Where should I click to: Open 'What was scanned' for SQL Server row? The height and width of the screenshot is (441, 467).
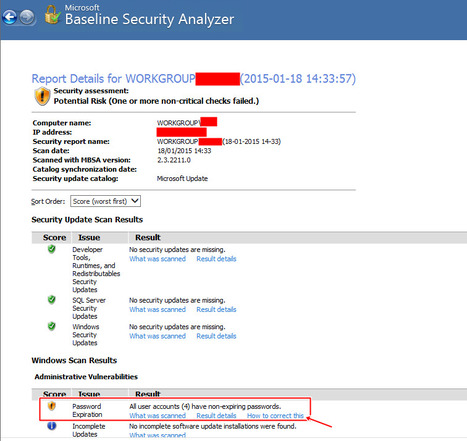(x=157, y=309)
